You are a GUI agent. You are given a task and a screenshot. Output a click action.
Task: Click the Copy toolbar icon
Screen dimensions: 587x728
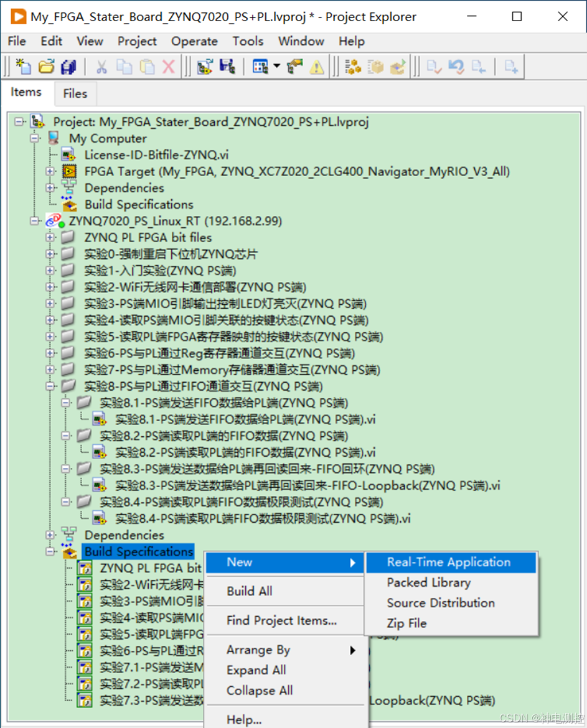(x=124, y=67)
